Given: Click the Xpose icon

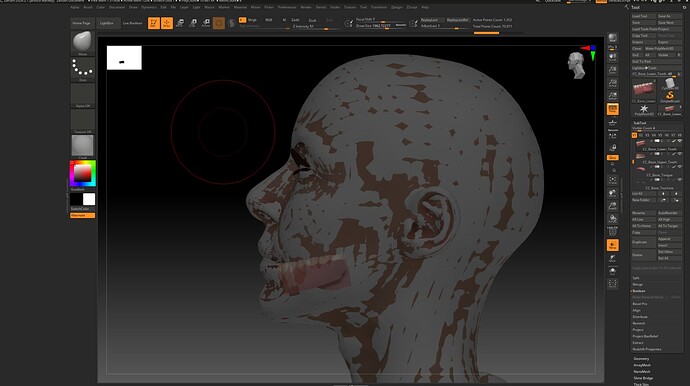Looking at the screenshot, I should (x=612, y=284).
